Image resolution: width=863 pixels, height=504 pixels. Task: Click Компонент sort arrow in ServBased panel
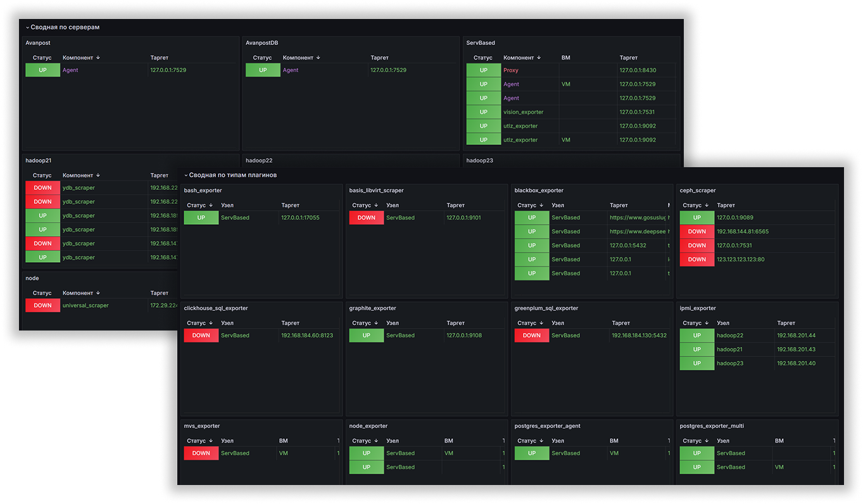(x=539, y=58)
